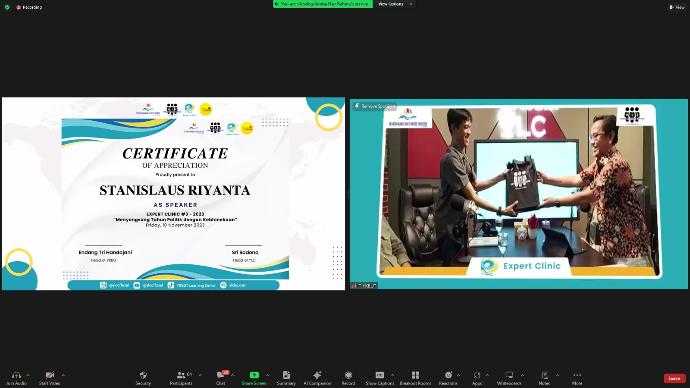Select the Expert Clinic video tile
This screenshot has height=388, width=690.
click(519, 194)
